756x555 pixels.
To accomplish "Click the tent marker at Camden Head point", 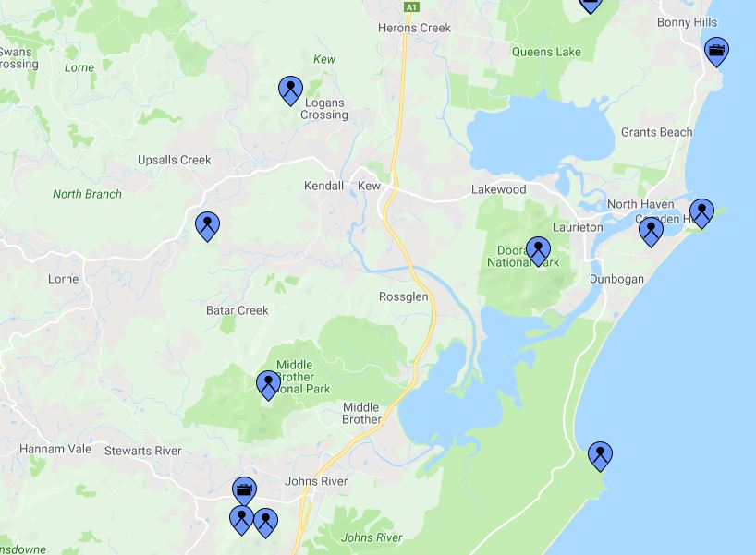I will [x=701, y=213].
